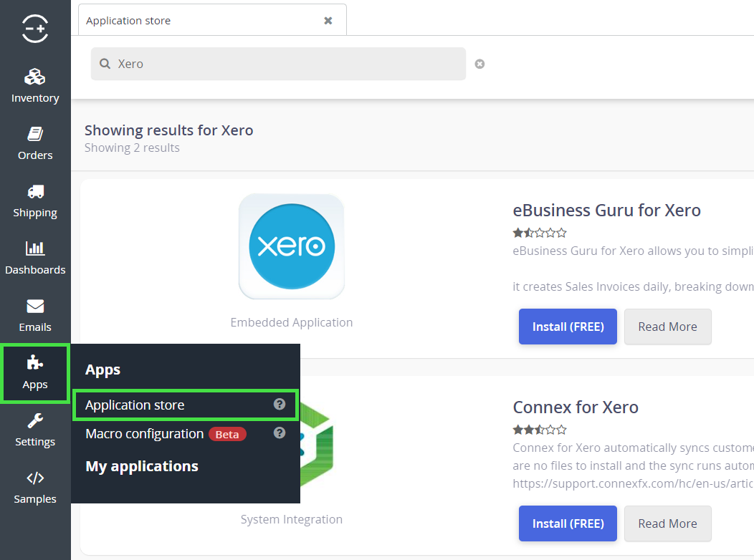Close the Application store tab
This screenshot has width=754, height=560.
point(328,21)
